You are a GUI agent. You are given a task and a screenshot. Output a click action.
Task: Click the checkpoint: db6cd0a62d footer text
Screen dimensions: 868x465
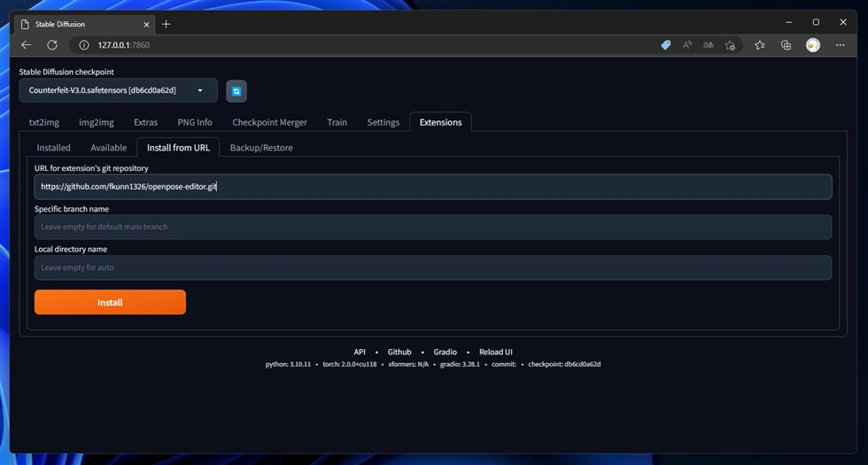coord(564,364)
